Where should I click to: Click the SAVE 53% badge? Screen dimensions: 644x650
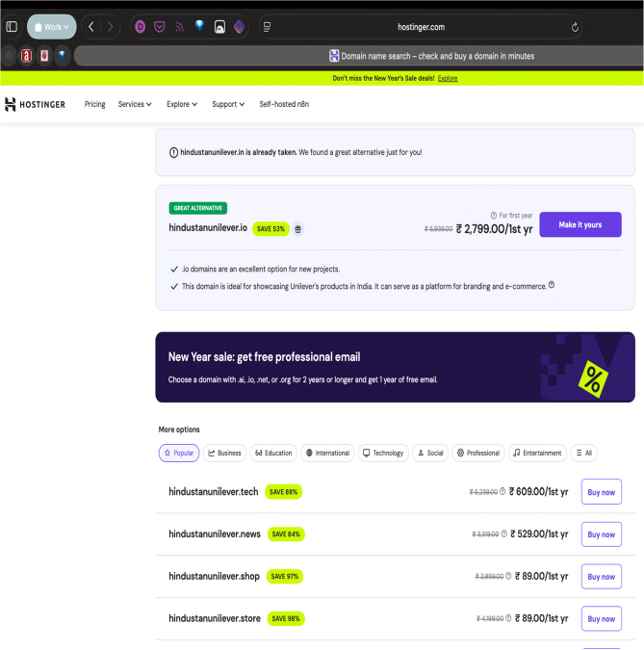tap(270, 229)
